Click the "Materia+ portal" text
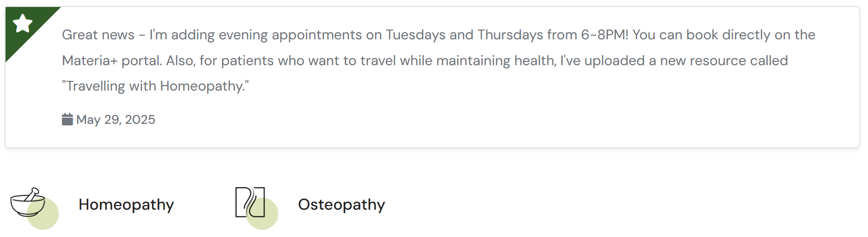868x237 pixels. [x=111, y=60]
